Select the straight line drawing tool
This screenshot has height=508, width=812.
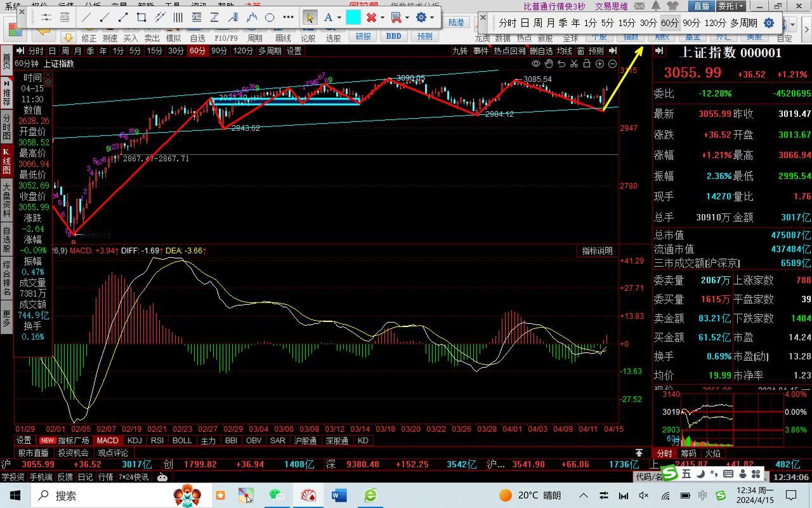86,18
